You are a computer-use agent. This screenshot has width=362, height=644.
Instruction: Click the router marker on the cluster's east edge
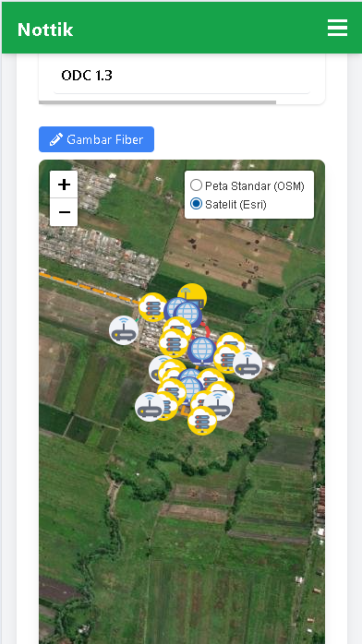coord(247,364)
